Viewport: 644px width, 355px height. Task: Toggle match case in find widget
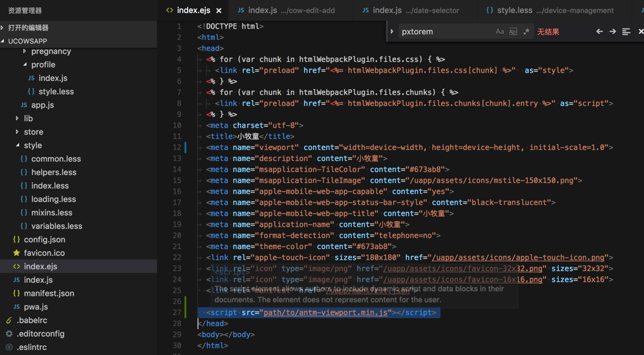(x=499, y=32)
